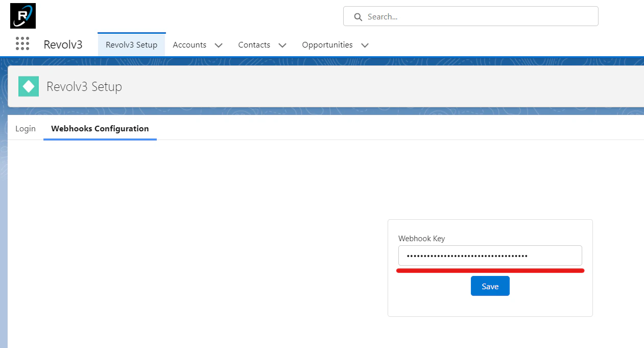The width and height of the screenshot is (644, 348).
Task: Switch to the Login tab
Action: coord(26,129)
